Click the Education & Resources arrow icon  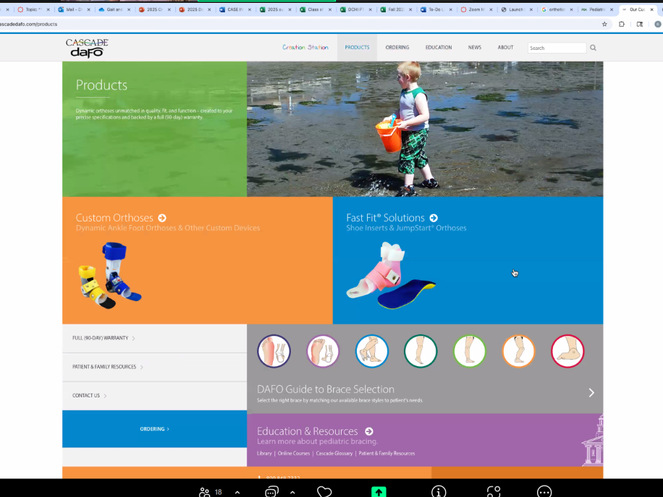[369, 432]
